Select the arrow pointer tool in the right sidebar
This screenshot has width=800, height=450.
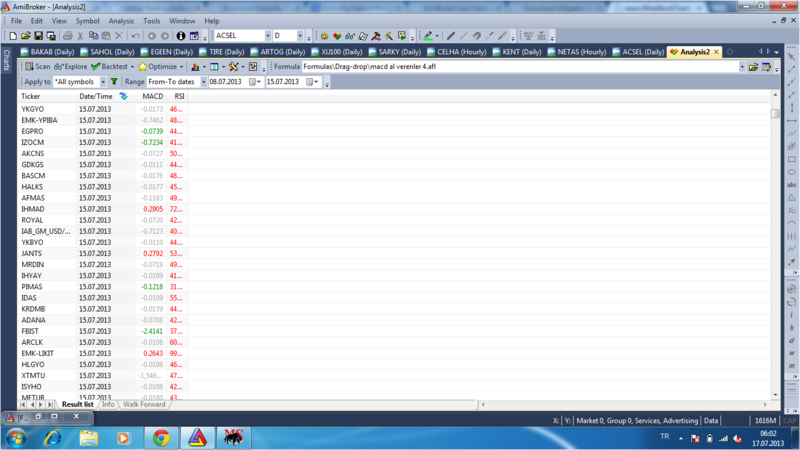coord(791,57)
